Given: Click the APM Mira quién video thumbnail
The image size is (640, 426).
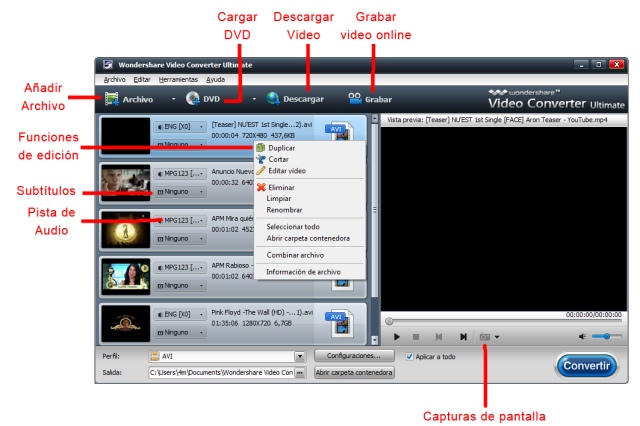Looking at the screenshot, I should [x=126, y=229].
